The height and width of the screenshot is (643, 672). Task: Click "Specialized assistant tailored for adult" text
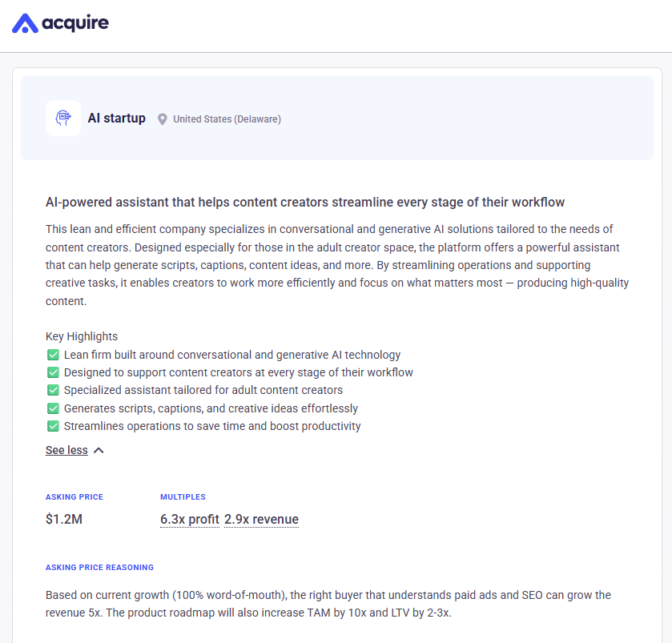coord(203,390)
